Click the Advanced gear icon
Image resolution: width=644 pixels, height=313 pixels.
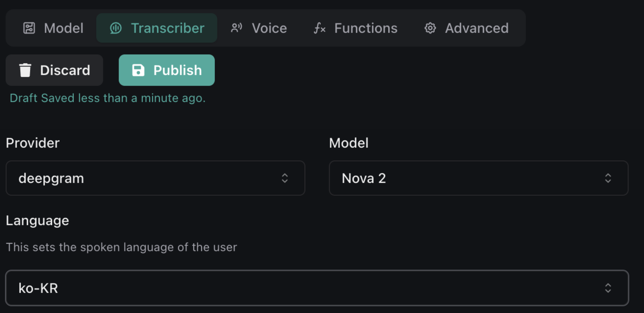point(430,28)
